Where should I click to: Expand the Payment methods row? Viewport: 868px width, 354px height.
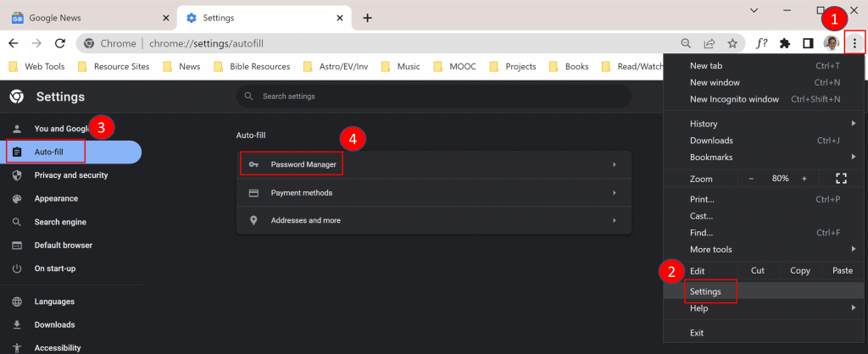[433, 193]
